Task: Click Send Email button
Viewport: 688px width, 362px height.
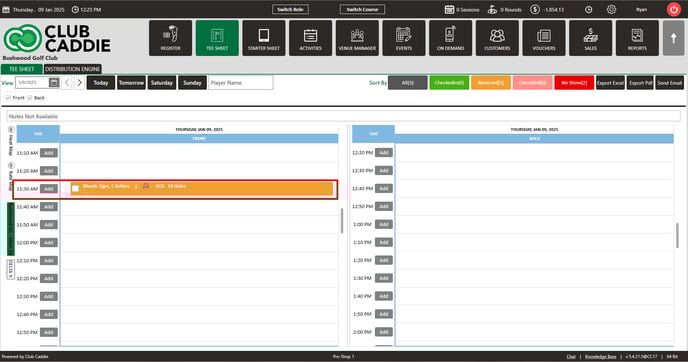Action: tap(670, 82)
